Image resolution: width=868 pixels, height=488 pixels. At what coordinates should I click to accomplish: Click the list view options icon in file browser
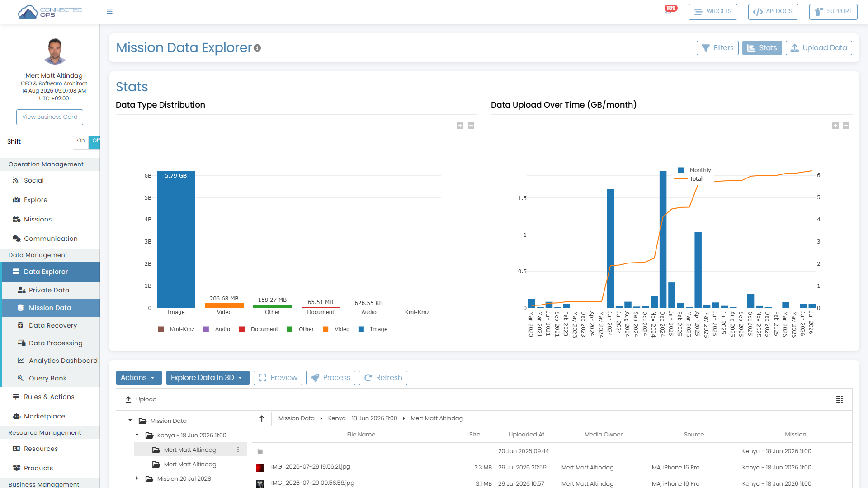(x=840, y=399)
